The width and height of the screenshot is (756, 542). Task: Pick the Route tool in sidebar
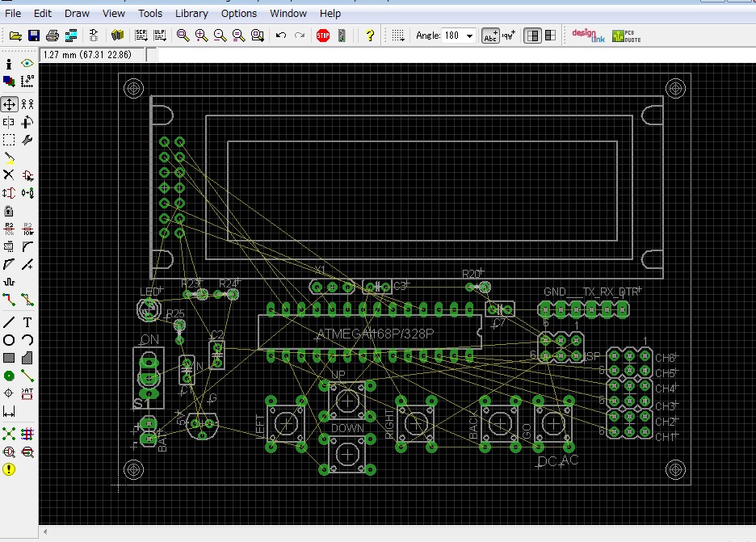pyautogui.click(x=9, y=299)
